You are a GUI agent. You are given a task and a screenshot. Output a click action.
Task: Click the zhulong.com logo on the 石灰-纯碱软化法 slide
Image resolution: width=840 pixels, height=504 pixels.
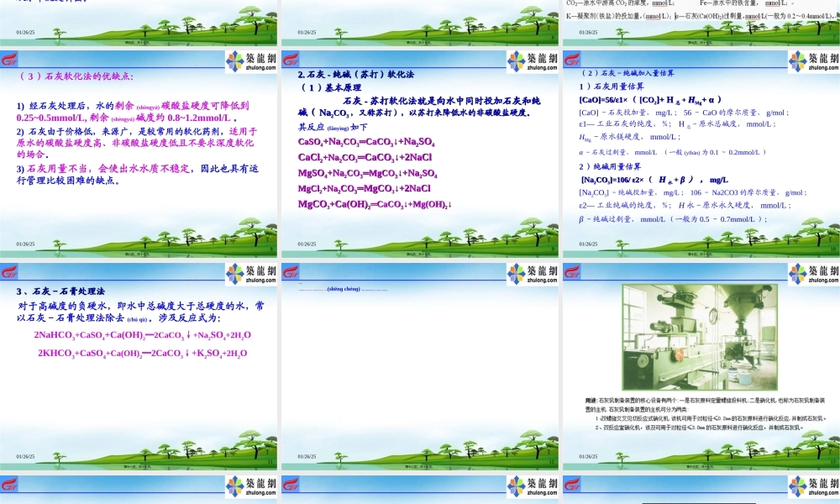tap(532, 61)
